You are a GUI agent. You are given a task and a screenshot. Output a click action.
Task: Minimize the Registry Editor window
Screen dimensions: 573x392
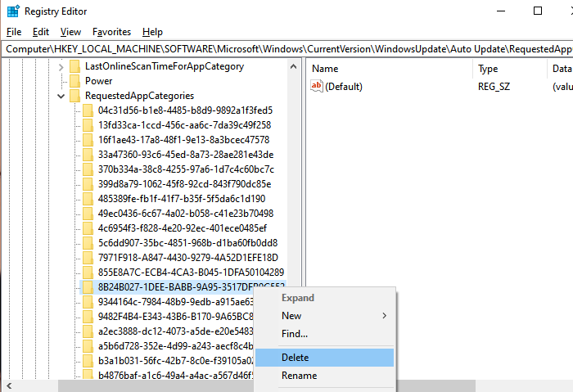click(x=501, y=11)
